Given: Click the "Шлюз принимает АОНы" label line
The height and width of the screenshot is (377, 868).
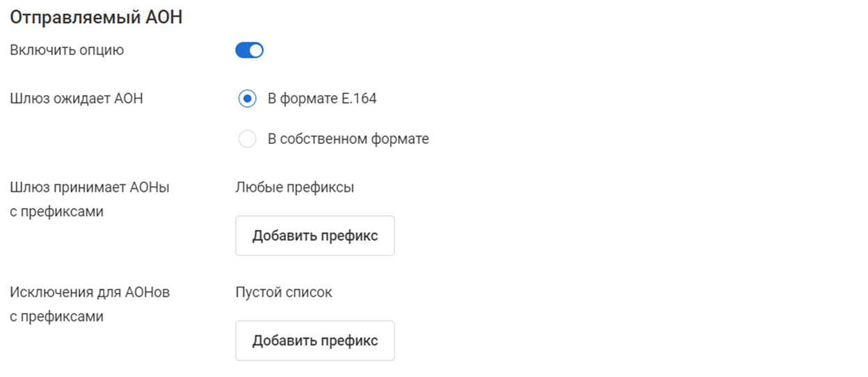Looking at the screenshot, I should coord(90,187).
